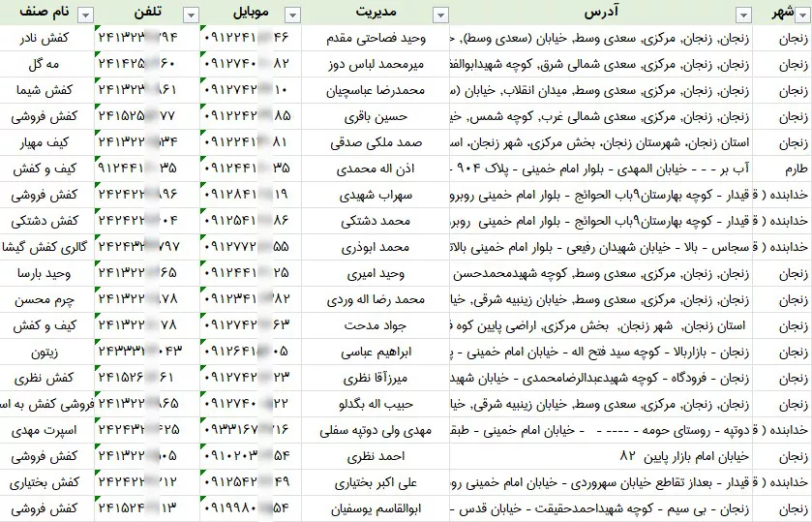Select the cell ابراهیم عباسی

point(376,352)
